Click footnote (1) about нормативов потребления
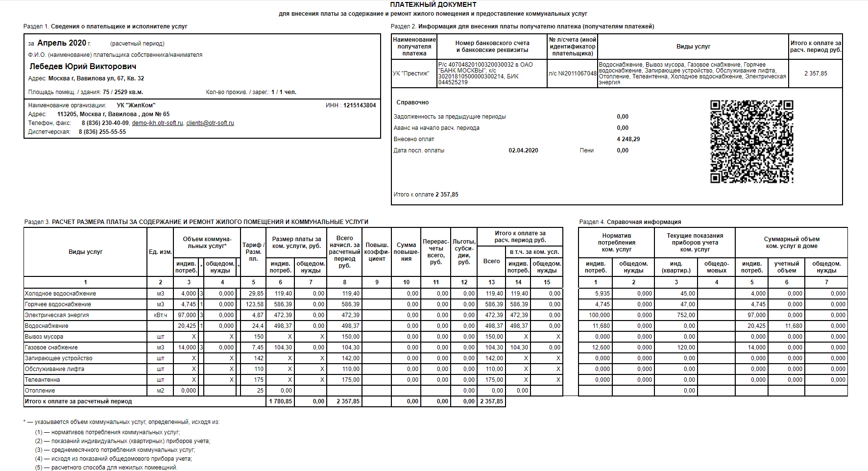This screenshot has height=471, width=868. [107, 432]
